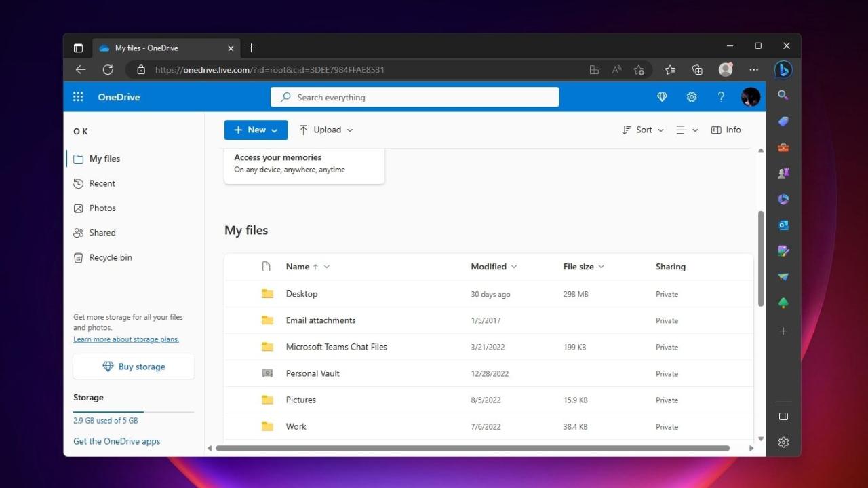Open the tab actions menu icon
868x488 pixels.
pyautogui.click(x=78, y=48)
